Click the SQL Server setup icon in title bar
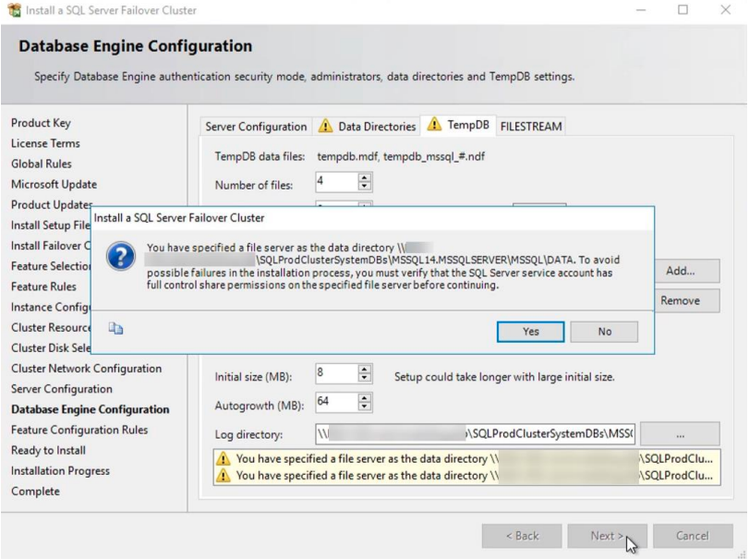 tap(14, 10)
